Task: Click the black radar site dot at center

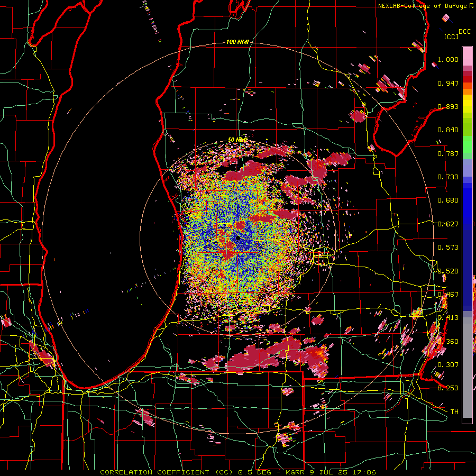Action: click(239, 239)
